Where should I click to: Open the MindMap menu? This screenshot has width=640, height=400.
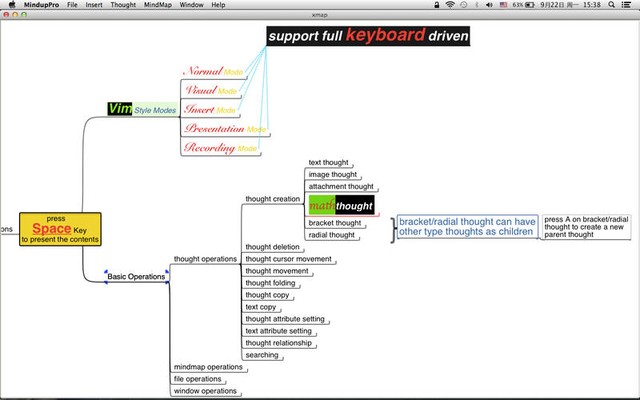coord(157,5)
